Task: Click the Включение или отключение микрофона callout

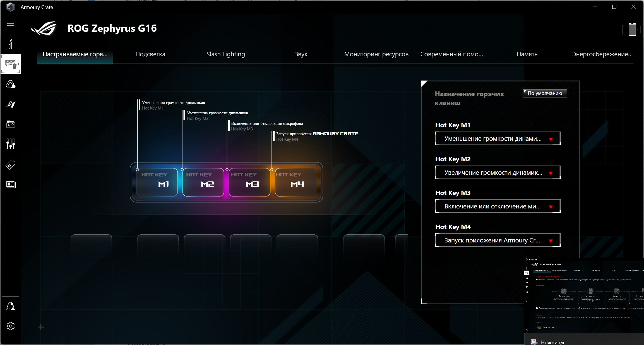Action: coord(267,123)
